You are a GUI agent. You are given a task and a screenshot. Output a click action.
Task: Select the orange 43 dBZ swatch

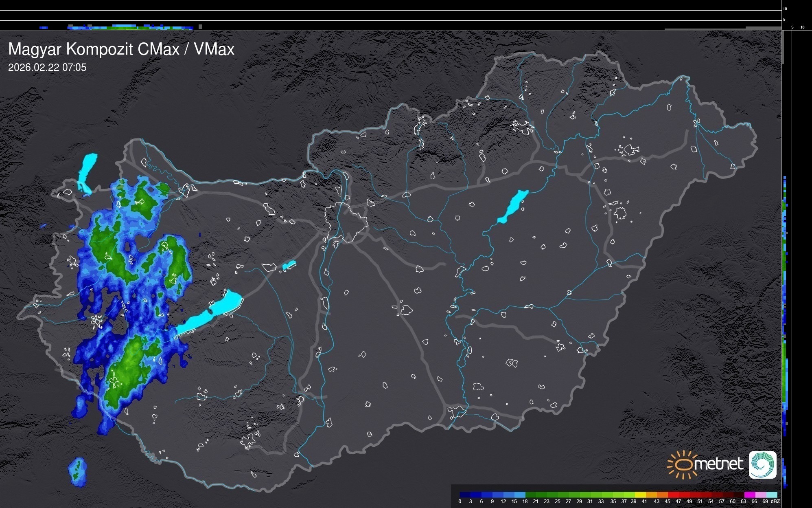(x=662, y=495)
